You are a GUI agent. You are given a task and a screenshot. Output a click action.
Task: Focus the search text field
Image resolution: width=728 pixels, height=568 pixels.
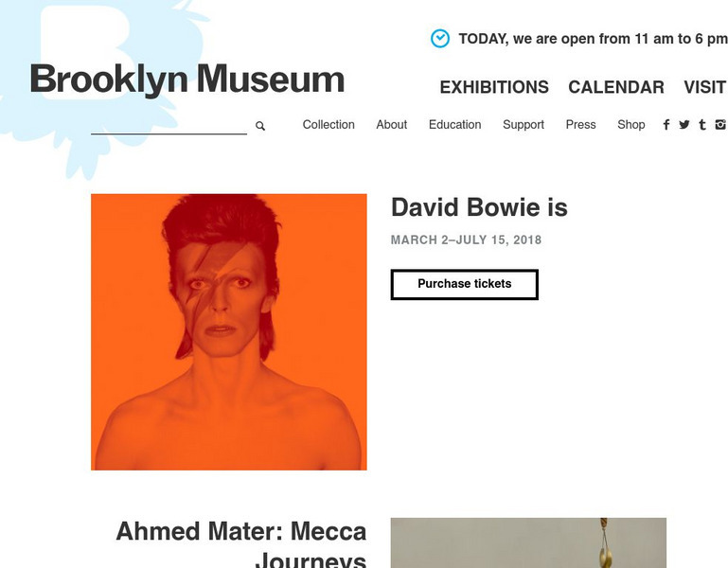coord(169,125)
